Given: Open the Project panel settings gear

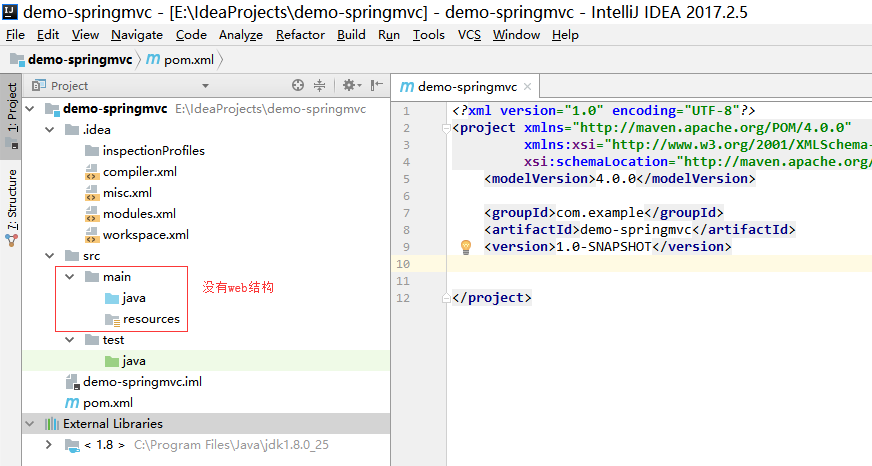Looking at the screenshot, I should (351, 85).
